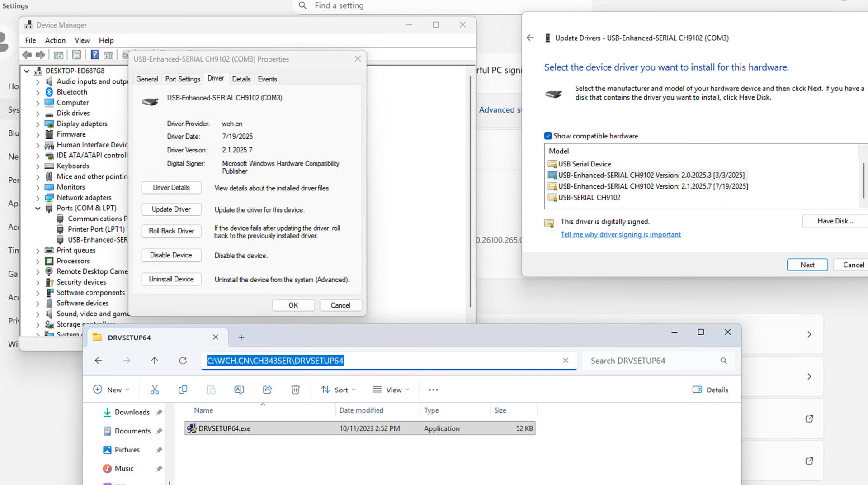
Task: Open the driver signing importance link
Action: tap(620, 234)
